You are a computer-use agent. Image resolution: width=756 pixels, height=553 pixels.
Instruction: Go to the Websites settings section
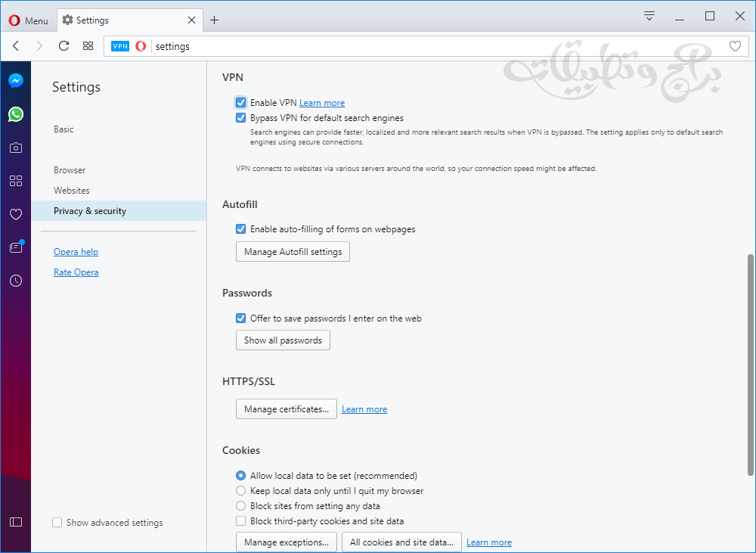coord(72,191)
